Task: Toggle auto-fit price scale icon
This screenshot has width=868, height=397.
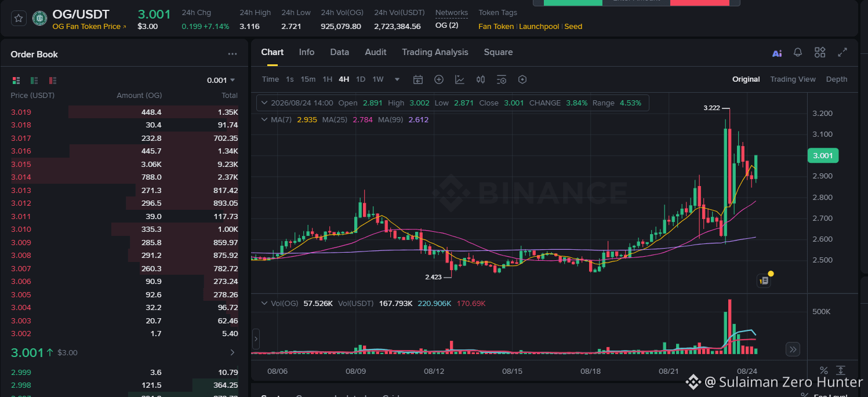Action: tap(841, 370)
